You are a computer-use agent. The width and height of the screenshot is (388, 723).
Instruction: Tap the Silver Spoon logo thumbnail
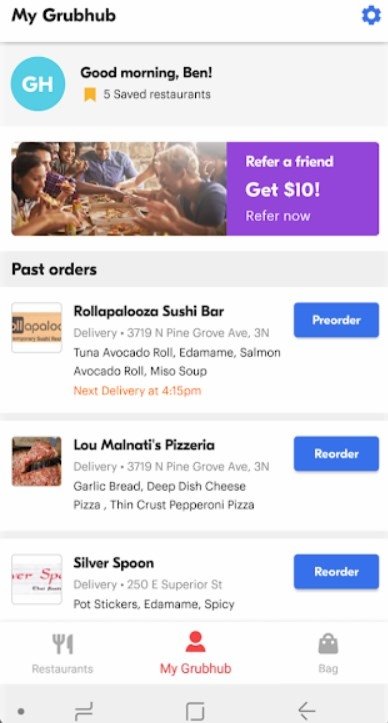pyautogui.click(x=36, y=579)
